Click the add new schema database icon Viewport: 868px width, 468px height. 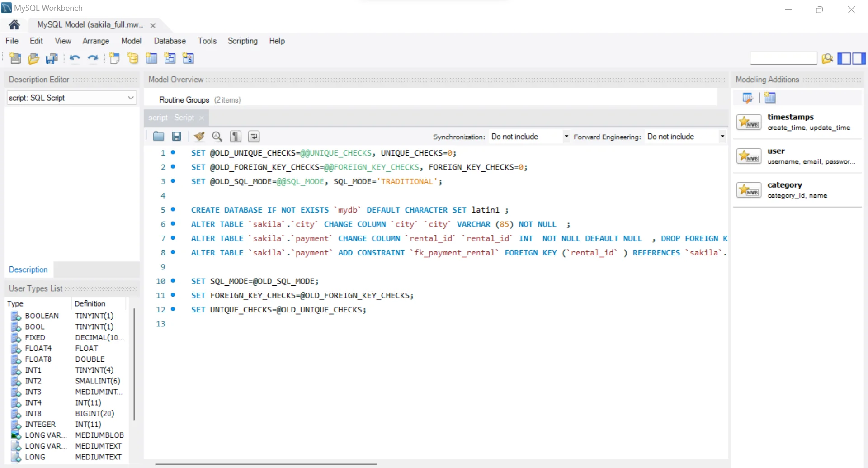tap(133, 58)
